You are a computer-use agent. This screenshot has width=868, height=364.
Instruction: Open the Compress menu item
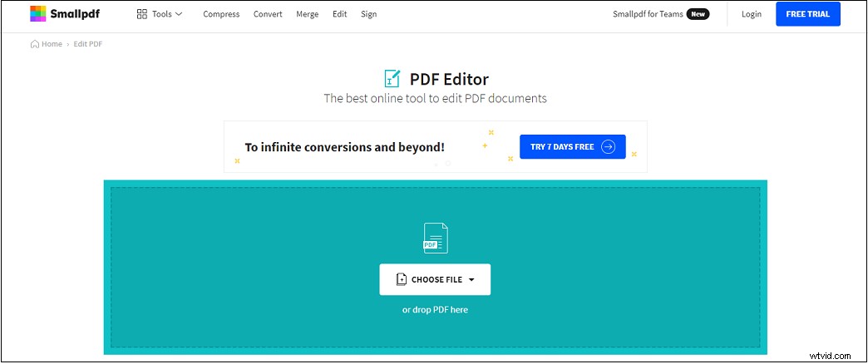coord(221,14)
